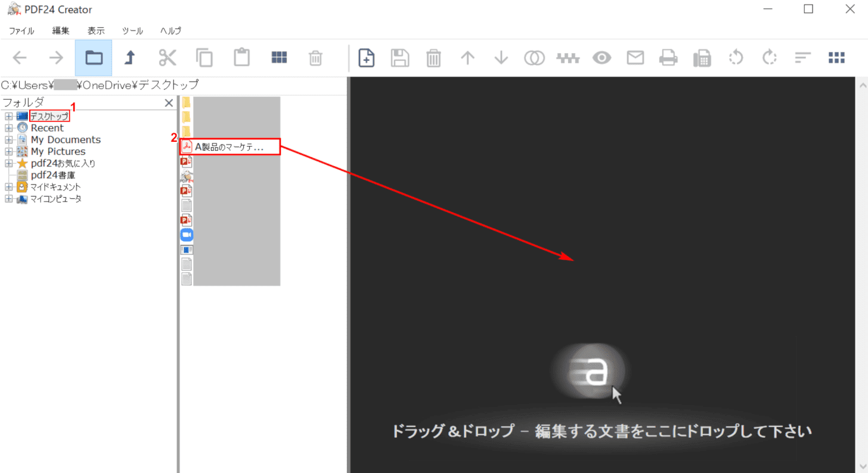Delete selected file in explorer toolbar
The image size is (868, 473).
pyautogui.click(x=315, y=58)
